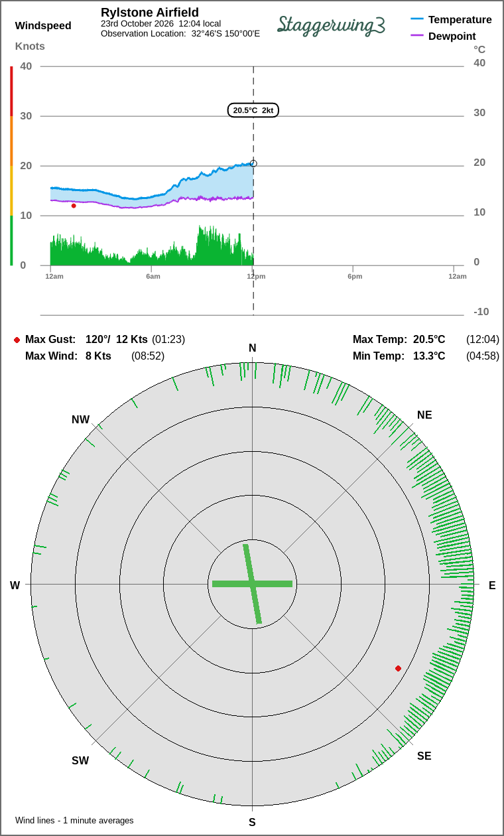The height and width of the screenshot is (836, 504).
Task: Click the Wind lines - 1 minute averages note
Action: [74, 820]
